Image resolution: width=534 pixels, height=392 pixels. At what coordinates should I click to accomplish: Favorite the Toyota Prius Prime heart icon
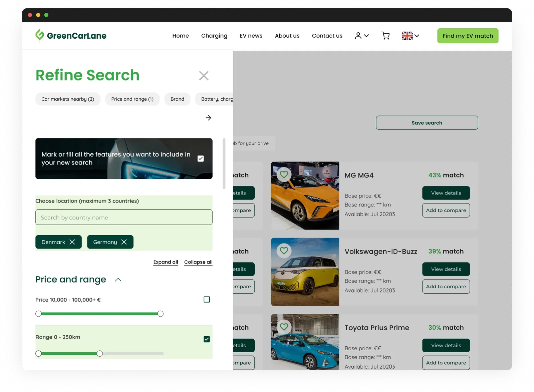click(284, 327)
